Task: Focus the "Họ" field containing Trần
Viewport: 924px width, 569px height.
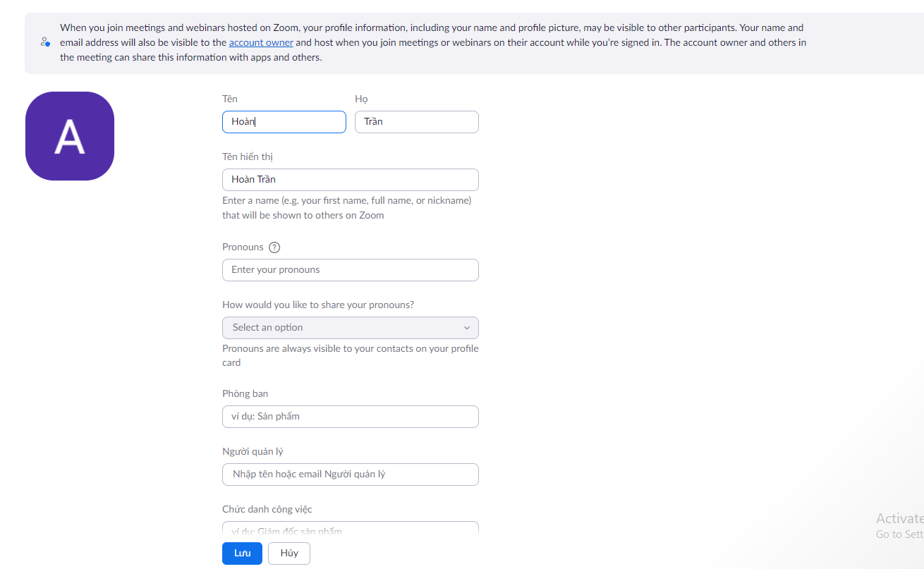Action: click(x=416, y=122)
